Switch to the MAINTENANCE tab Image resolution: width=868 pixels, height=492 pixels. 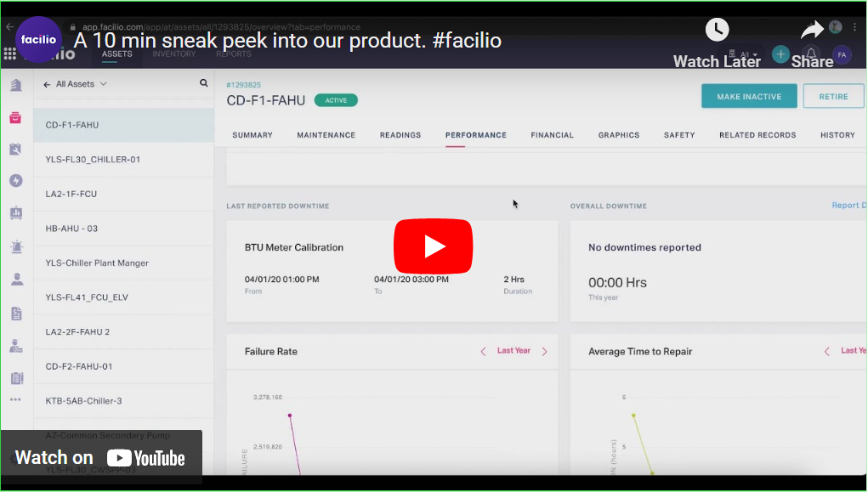(326, 134)
